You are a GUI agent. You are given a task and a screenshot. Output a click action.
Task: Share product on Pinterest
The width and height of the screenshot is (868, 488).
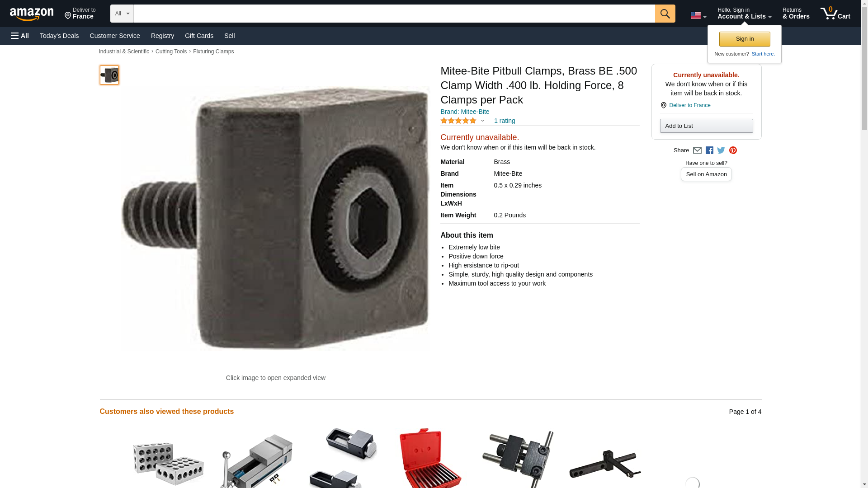[x=733, y=150]
